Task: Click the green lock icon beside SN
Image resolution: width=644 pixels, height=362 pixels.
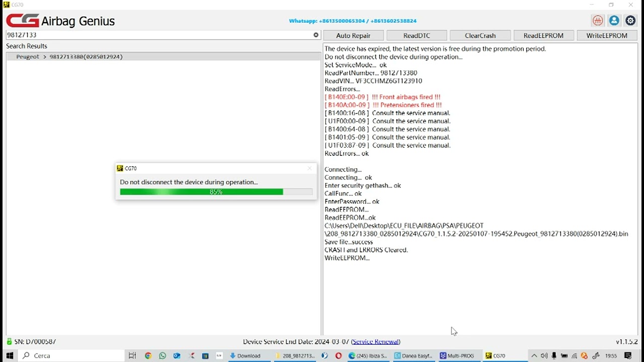Action: (x=9, y=341)
